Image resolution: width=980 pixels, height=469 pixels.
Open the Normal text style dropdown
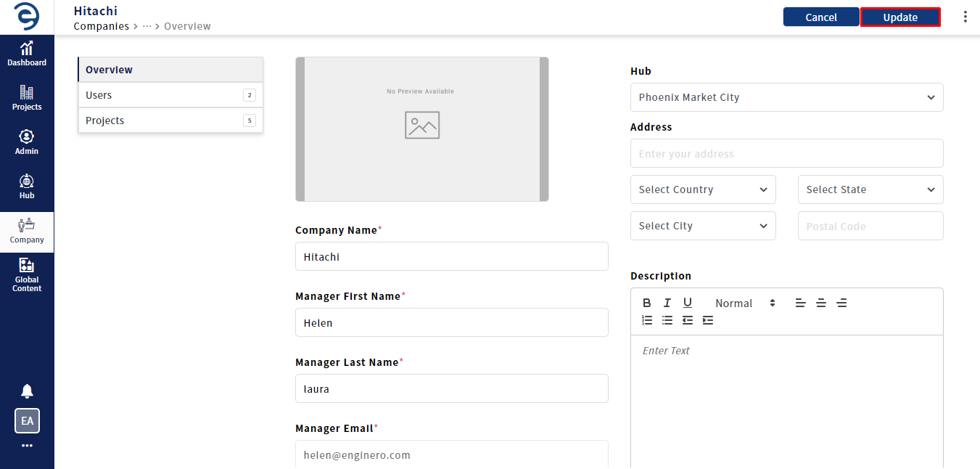pyautogui.click(x=745, y=303)
